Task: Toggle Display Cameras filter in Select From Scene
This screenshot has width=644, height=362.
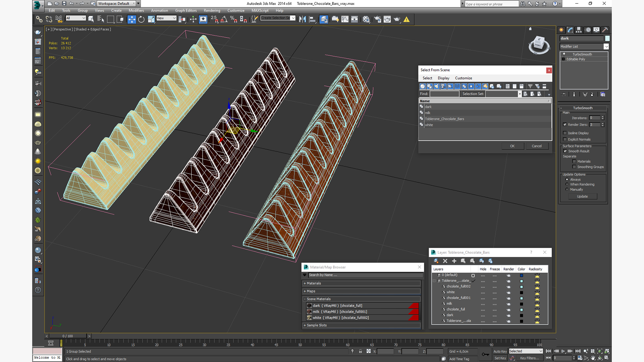Action: click(x=443, y=86)
